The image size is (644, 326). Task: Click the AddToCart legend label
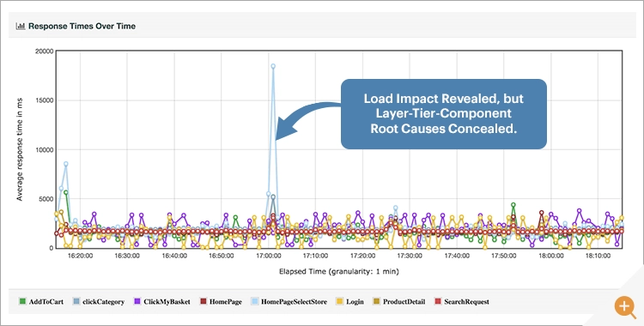tap(46, 302)
